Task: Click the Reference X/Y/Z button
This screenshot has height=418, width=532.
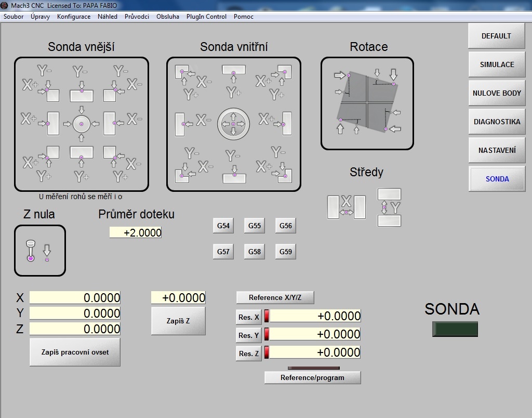Action: tap(275, 297)
